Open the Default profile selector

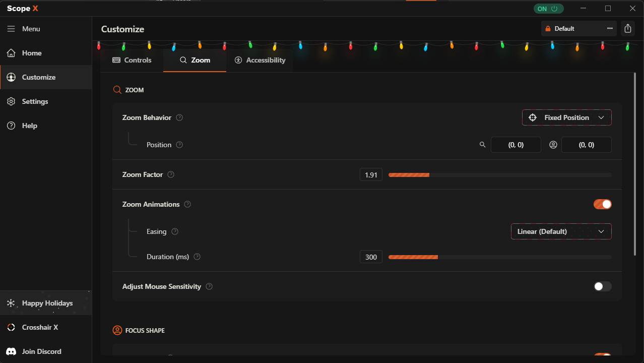coord(571,29)
